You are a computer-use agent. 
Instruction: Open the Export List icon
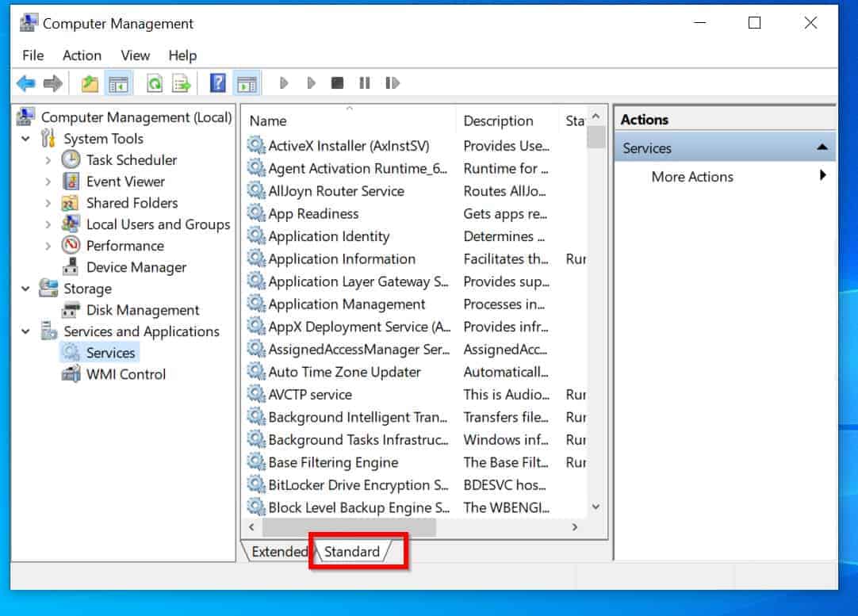[181, 82]
